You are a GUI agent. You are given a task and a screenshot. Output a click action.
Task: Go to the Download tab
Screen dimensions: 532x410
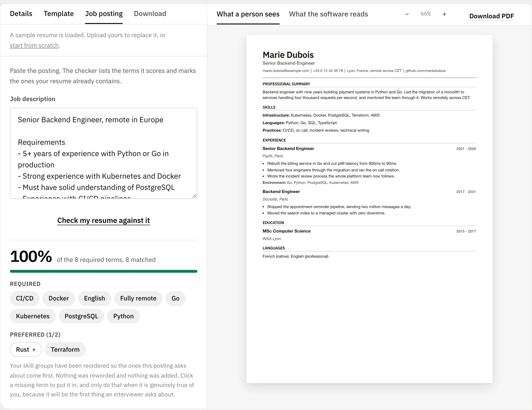point(150,14)
